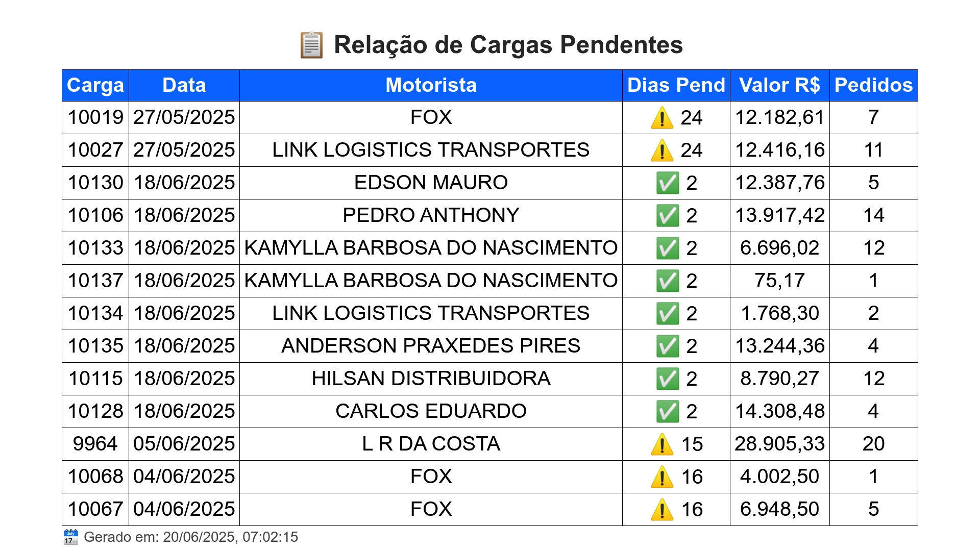Click the green check mark in carga 10137 row

click(667, 281)
